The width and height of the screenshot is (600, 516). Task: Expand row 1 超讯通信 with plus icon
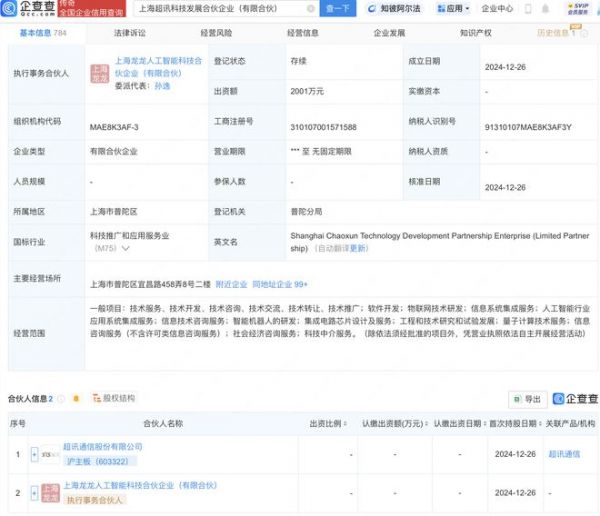point(34,454)
